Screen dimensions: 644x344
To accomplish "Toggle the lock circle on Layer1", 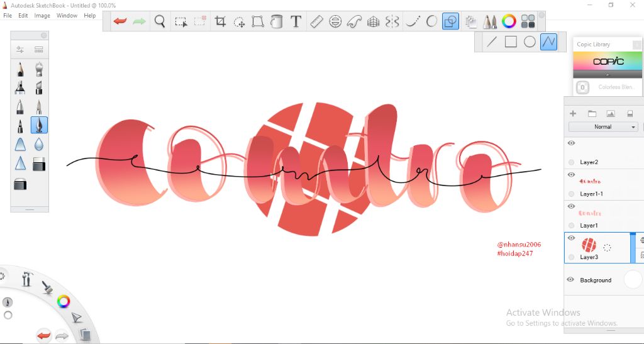I will [571, 225].
